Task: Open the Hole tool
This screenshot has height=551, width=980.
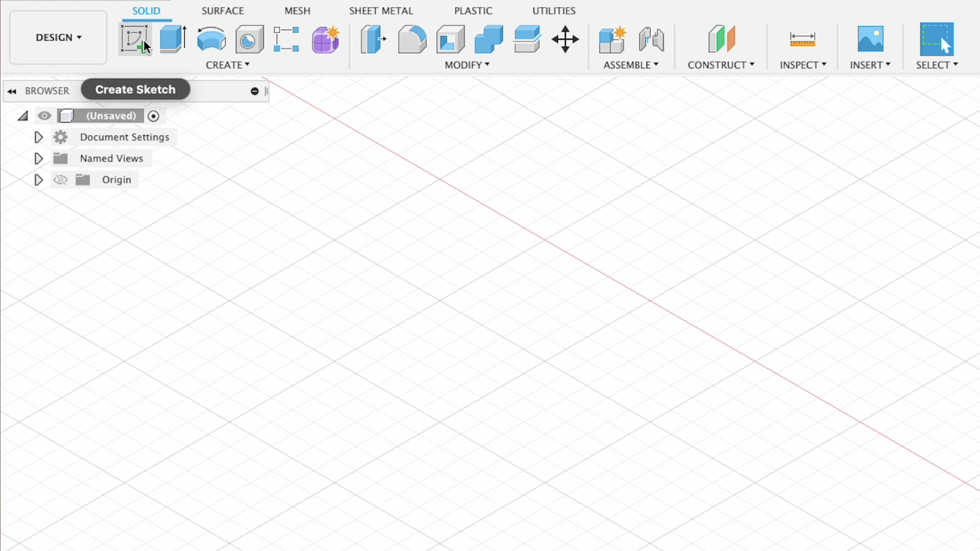Action: [x=248, y=39]
